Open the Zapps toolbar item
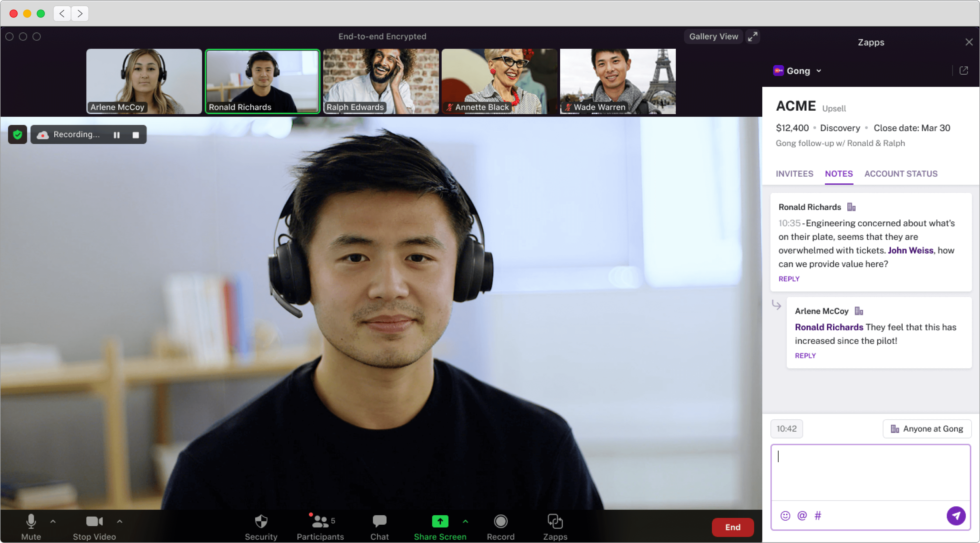Viewport: 980px width, 543px height. pos(555,527)
